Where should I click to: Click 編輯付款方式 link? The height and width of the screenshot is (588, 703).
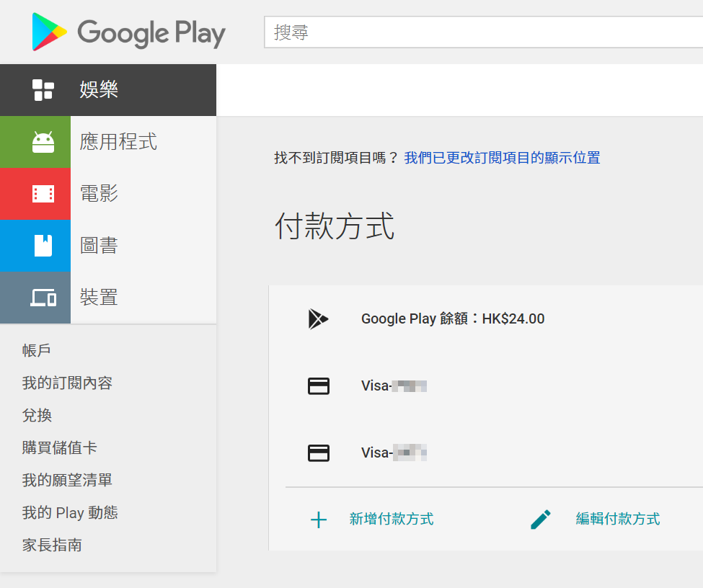point(618,519)
